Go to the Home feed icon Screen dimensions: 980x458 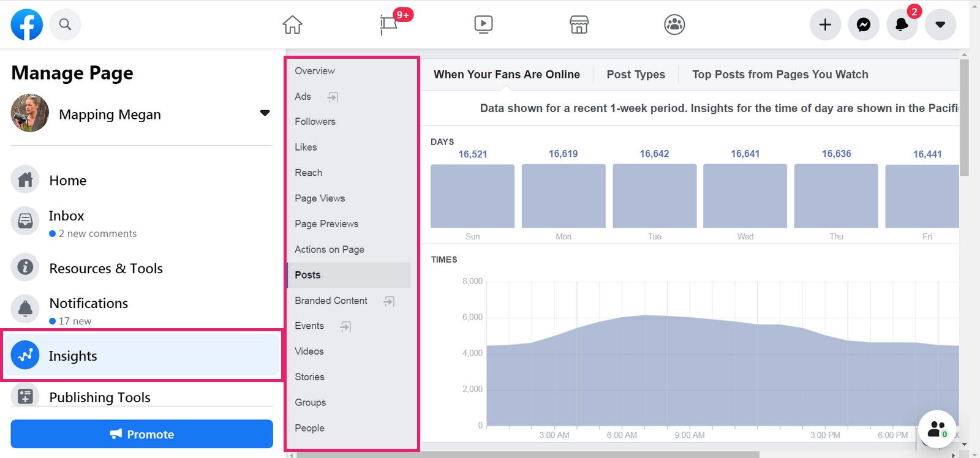[x=293, y=24]
